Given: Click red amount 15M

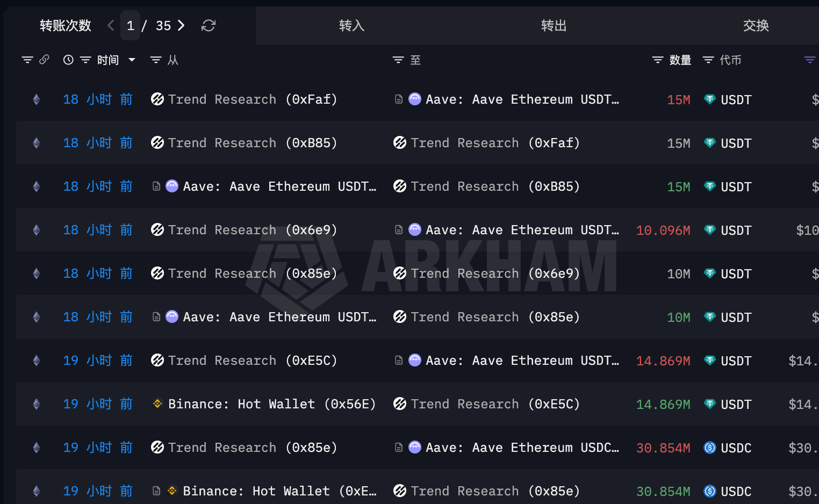Looking at the screenshot, I should coord(678,100).
